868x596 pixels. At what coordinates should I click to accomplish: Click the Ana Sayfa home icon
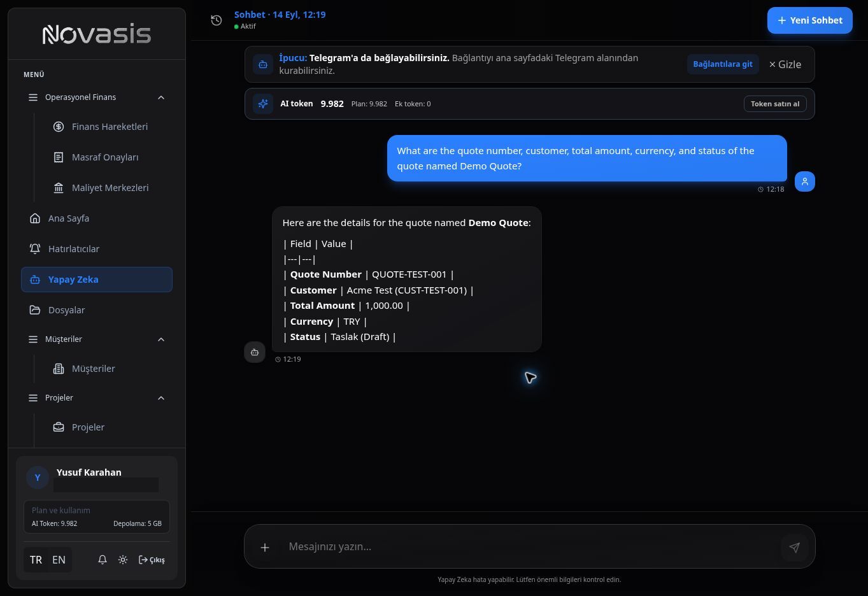tap(35, 218)
